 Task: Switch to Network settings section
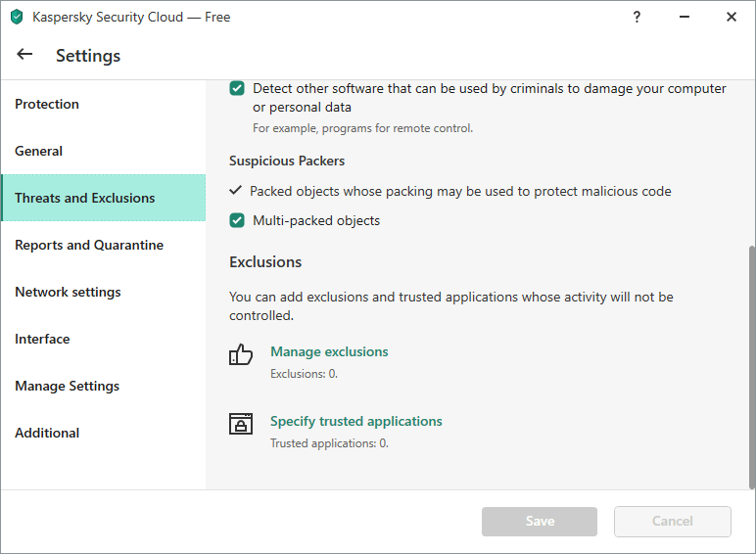click(x=103, y=292)
